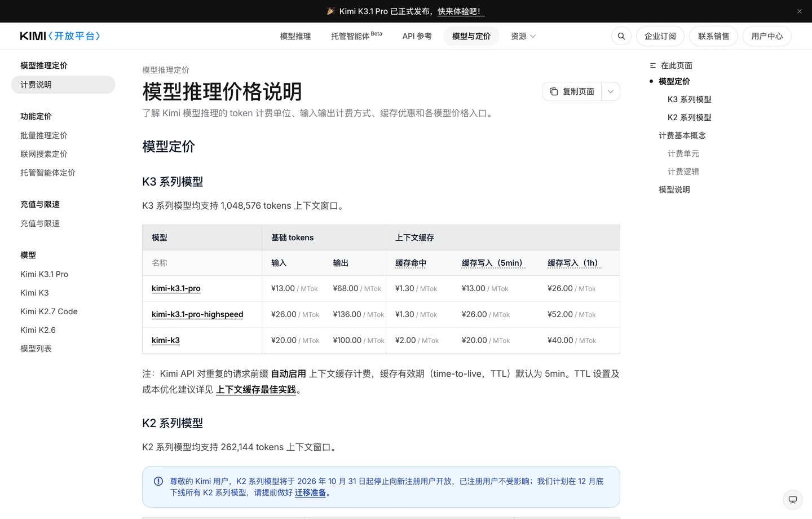Jump to 模型说明 in page outline
The height and width of the screenshot is (519, 812).
pyautogui.click(x=674, y=190)
